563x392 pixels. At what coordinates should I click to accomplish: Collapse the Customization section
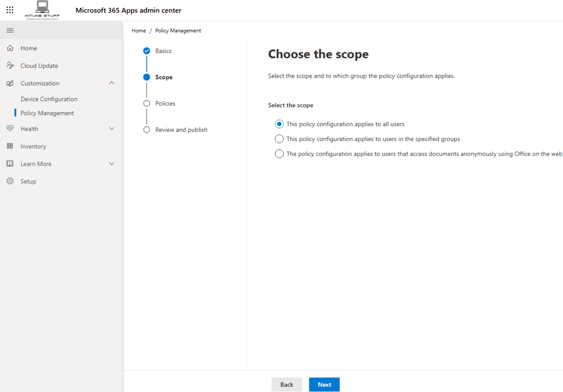pos(112,83)
